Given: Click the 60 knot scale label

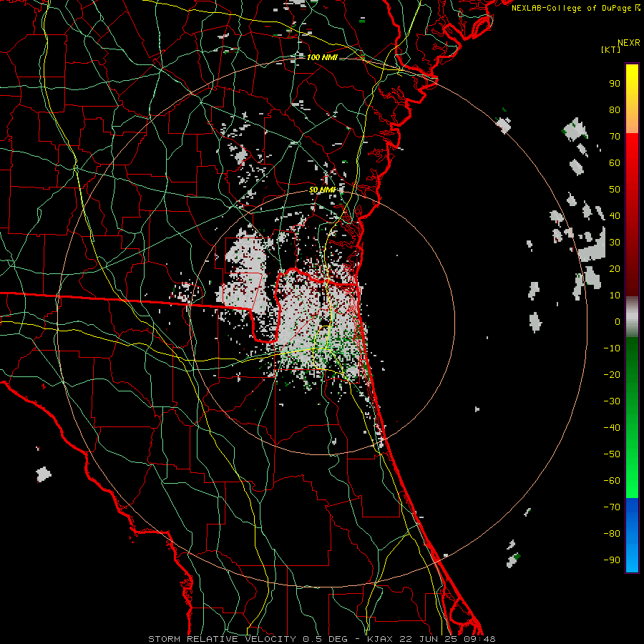Looking at the screenshot, I should pyautogui.click(x=615, y=162).
